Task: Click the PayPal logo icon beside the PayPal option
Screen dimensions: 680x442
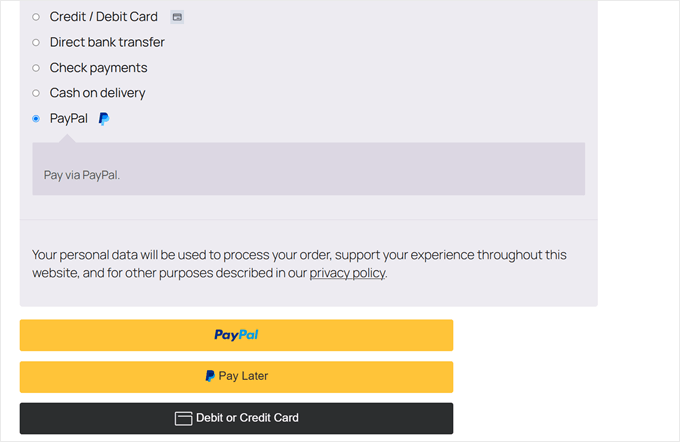Action: (x=104, y=118)
